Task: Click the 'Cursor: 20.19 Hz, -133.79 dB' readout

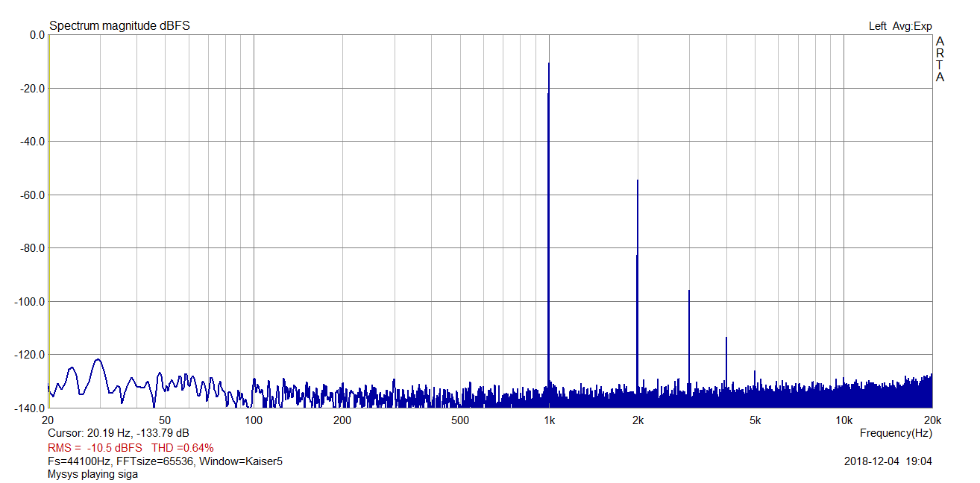Action: pos(118,433)
